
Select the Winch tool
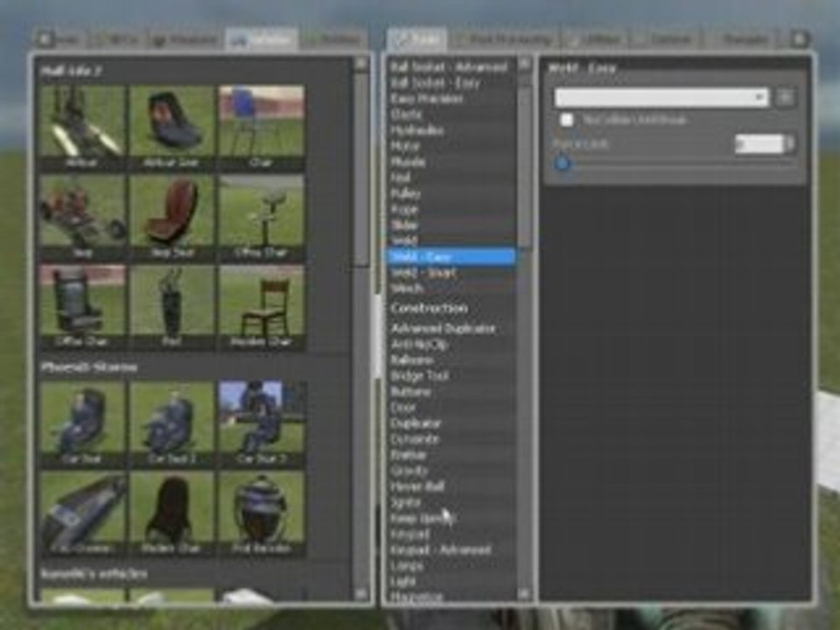click(451, 288)
